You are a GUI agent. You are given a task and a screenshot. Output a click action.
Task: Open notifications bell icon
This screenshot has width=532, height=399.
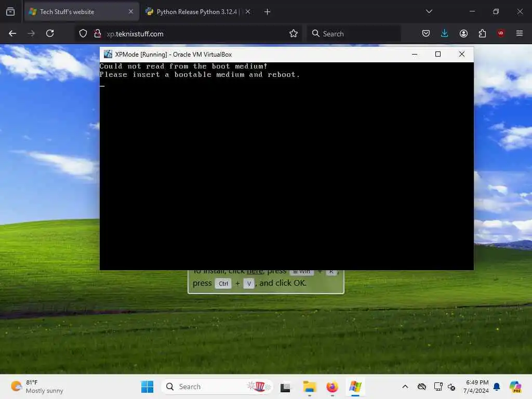tap(497, 387)
